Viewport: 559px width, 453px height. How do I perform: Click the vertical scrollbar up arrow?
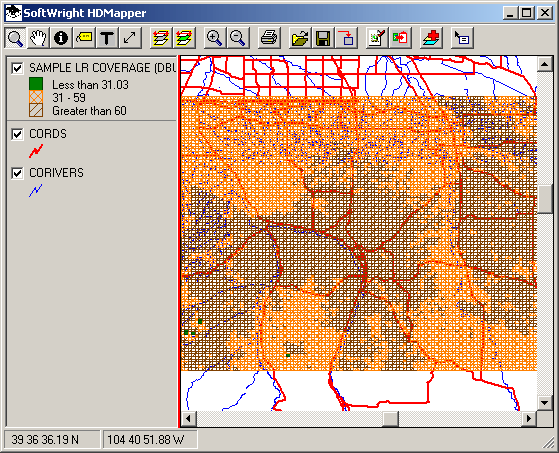pyautogui.click(x=544, y=64)
